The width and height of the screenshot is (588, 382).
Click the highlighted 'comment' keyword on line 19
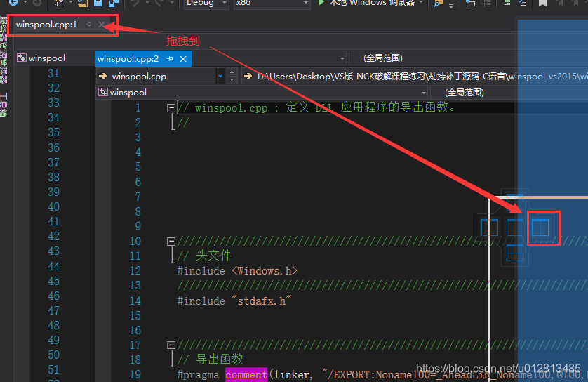246,374
